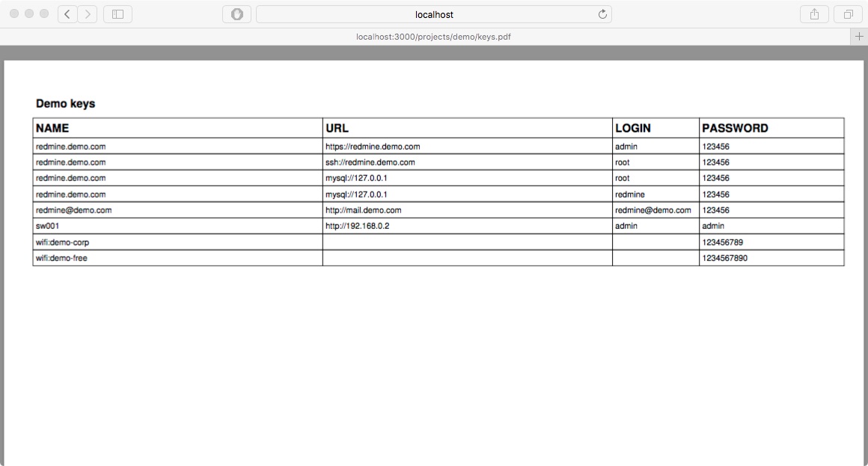Screen dimensions: 868x466
Task: Show all tabs overview icon
Action: 849,14
